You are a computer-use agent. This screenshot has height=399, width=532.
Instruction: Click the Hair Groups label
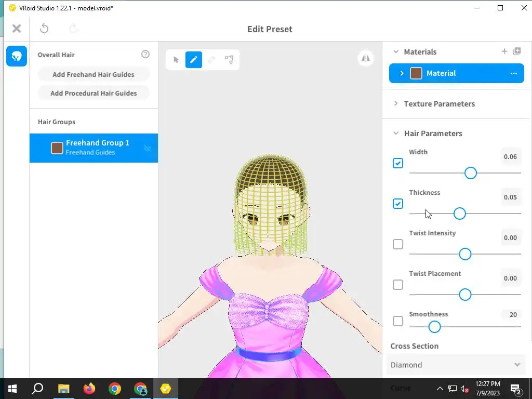(57, 122)
